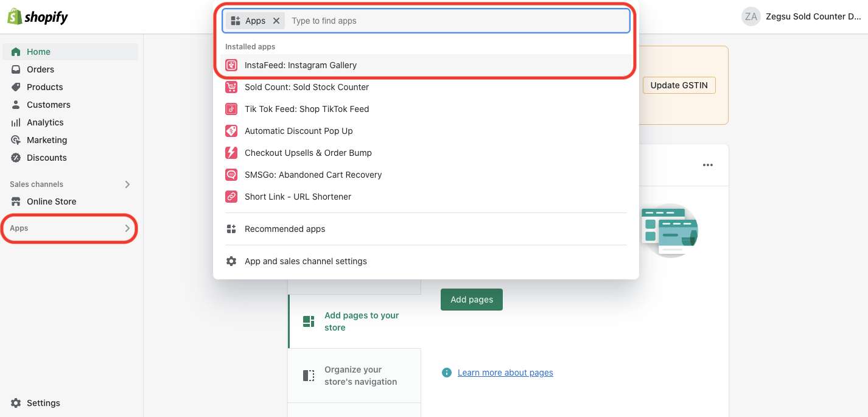Viewport: 868px width, 417px height.
Task: Launch Tik Tok Feed app
Action: [x=306, y=109]
